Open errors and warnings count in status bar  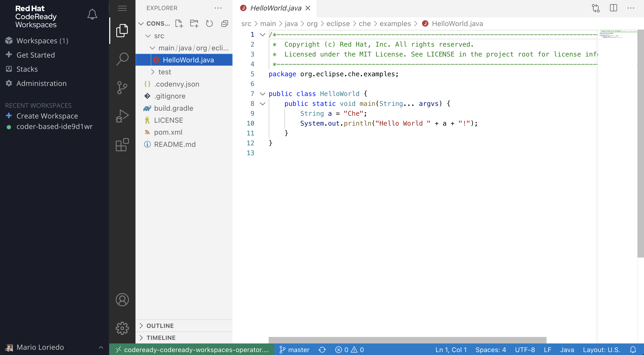[x=349, y=350]
